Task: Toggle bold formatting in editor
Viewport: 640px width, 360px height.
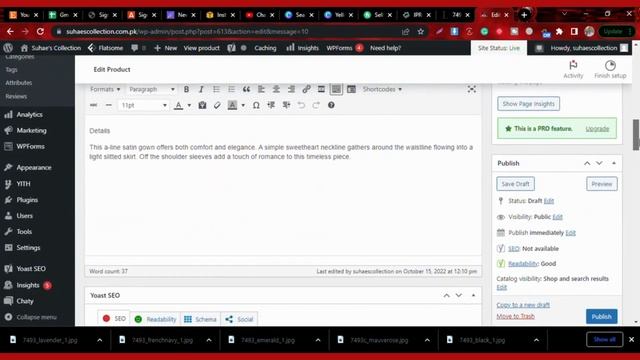Action: pyautogui.click(x=186, y=89)
